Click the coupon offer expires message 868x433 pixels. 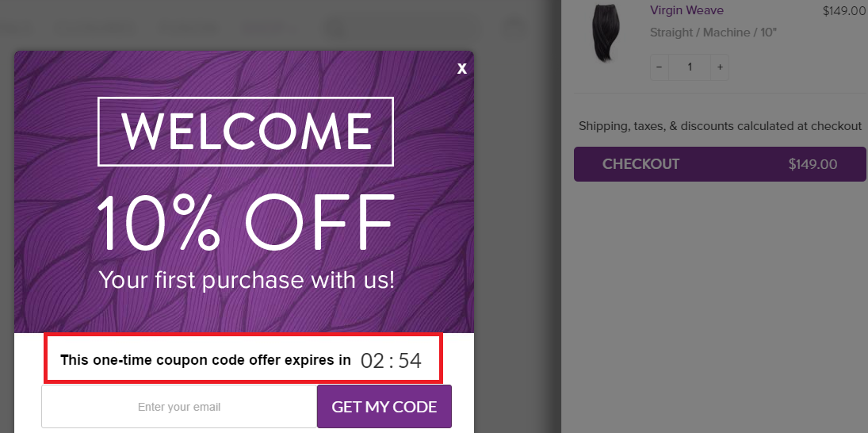(205, 360)
